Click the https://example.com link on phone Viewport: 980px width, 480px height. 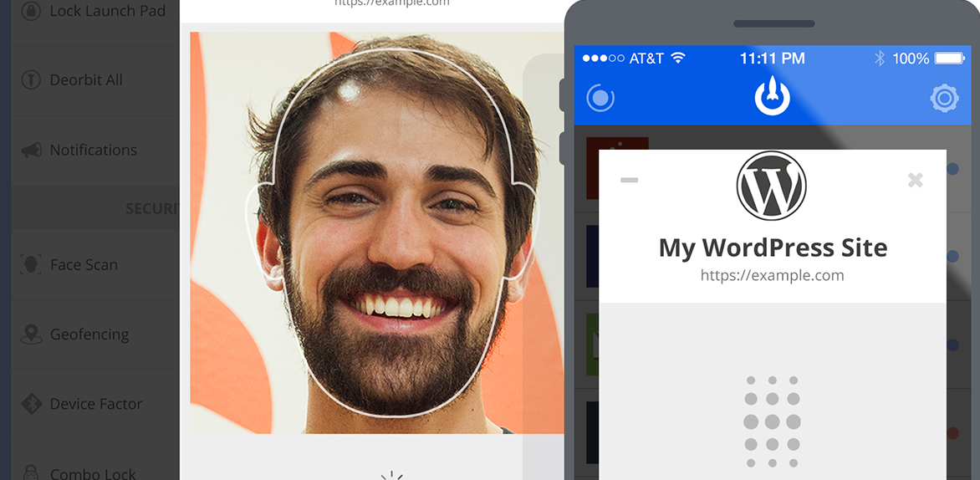pyautogui.click(x=772, y=275)
